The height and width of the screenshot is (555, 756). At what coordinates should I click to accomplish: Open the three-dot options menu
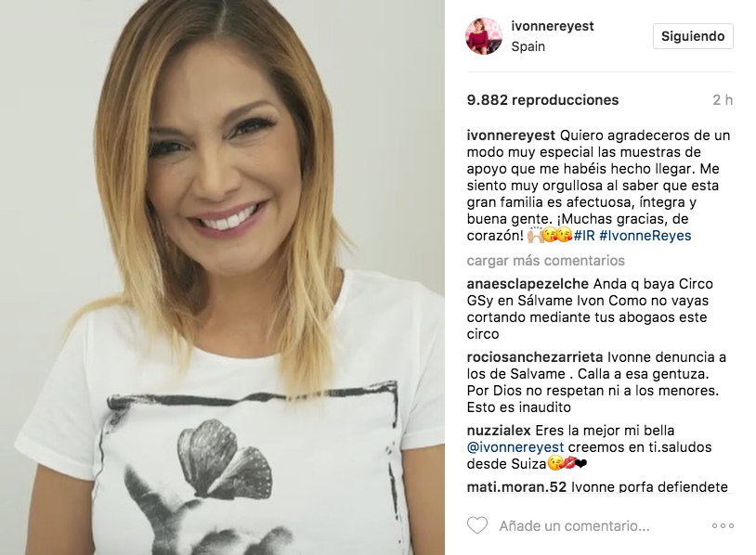point(723,525)
